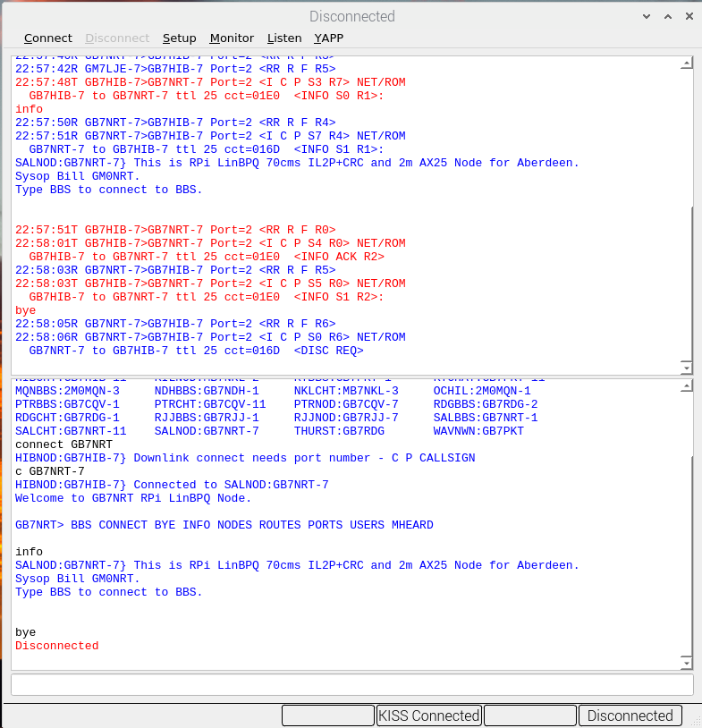Click scroll down arrow in terminal pane

[x=686, y=663]
